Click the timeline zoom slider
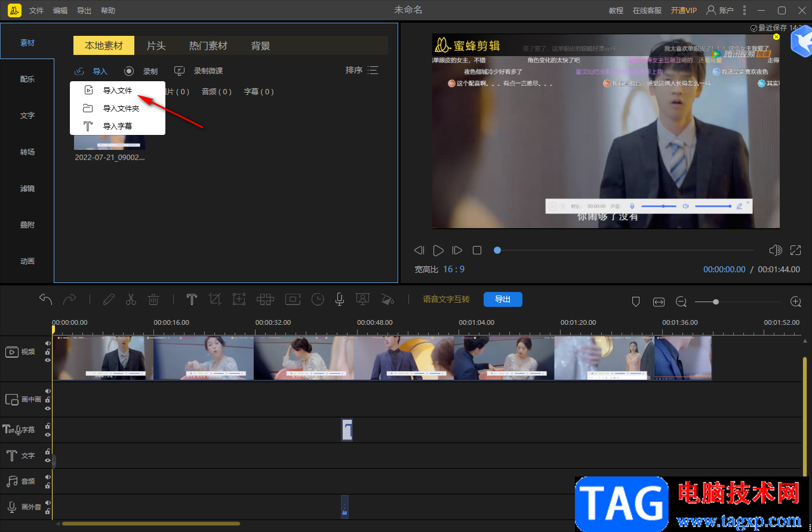812x532 pixels. (738, 302)
